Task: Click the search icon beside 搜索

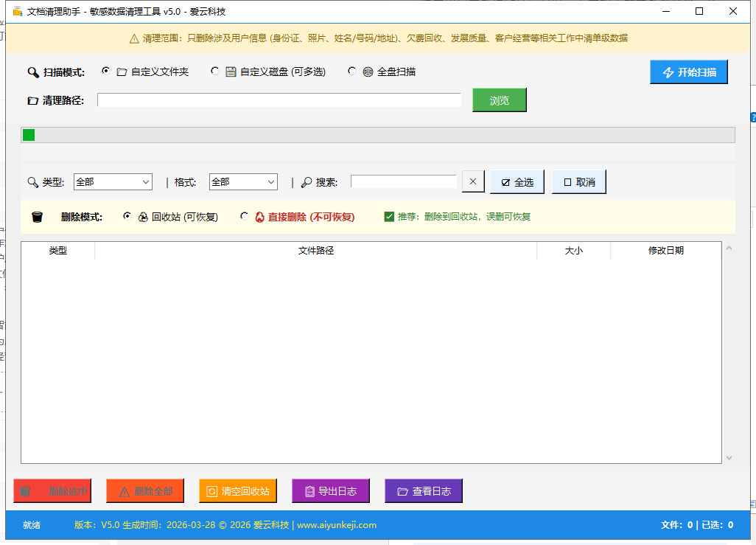Action: click(307, 182)
